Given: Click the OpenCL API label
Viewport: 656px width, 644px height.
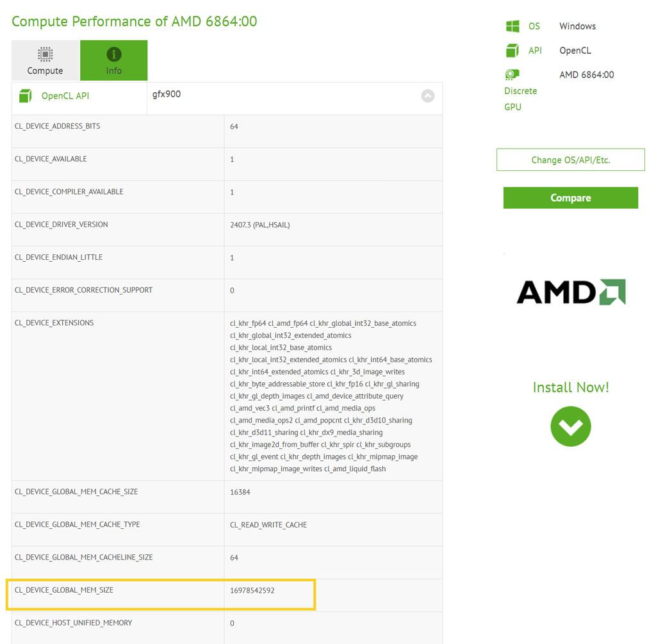Looking at the screenshot, I should click(x=65, y=96).
